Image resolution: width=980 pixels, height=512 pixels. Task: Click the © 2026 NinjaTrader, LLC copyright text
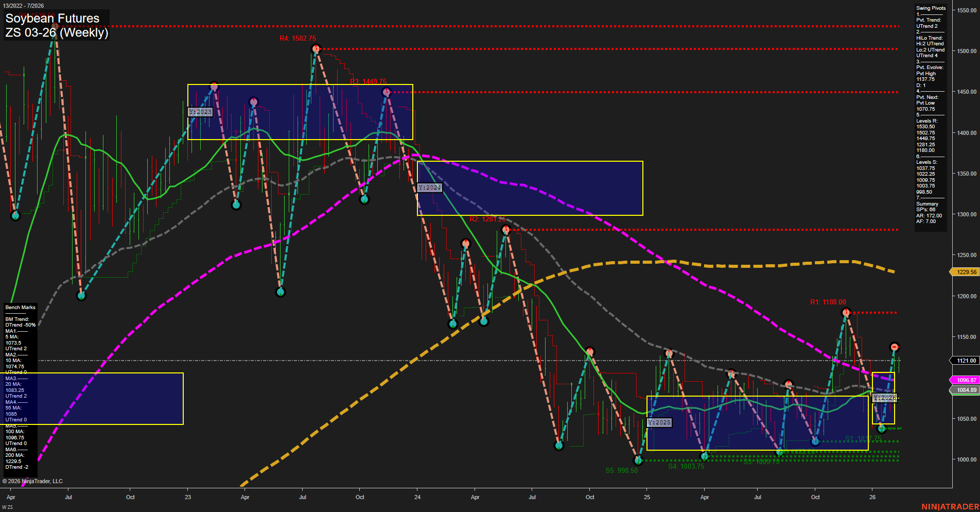(x=32, y=481)
